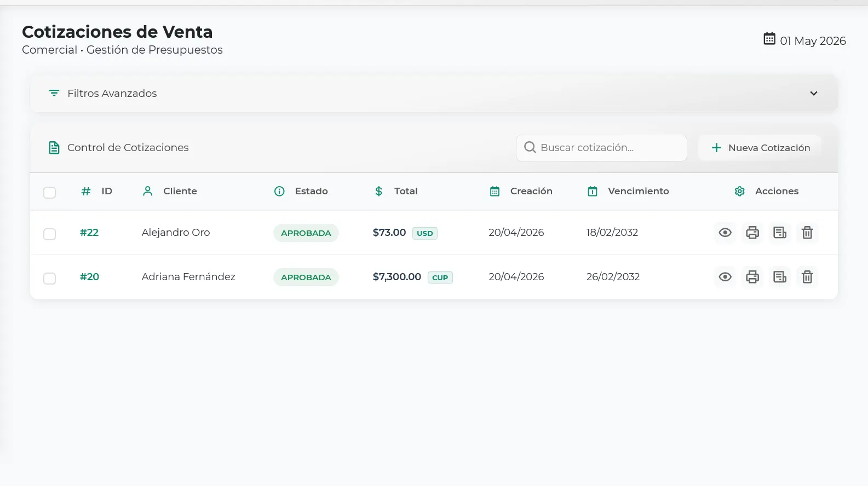Viewport: 868px width, 486px height.
Task: Click the Acciones column header text
Action: point(777,191)
